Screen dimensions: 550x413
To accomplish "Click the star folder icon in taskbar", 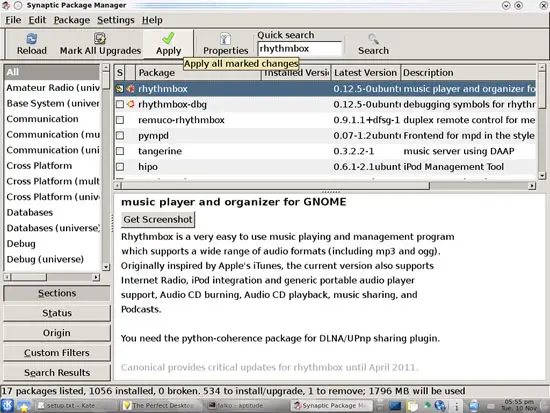I will (x=24, y=406).
